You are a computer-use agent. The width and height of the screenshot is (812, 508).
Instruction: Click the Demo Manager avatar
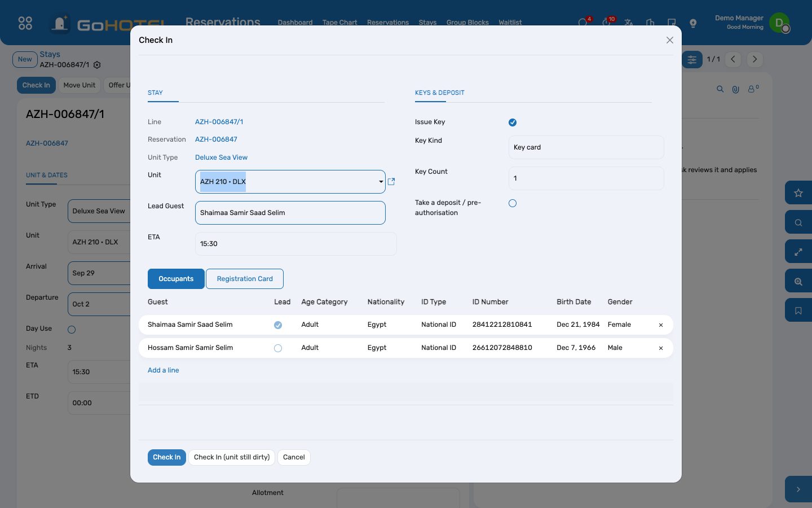780,23
